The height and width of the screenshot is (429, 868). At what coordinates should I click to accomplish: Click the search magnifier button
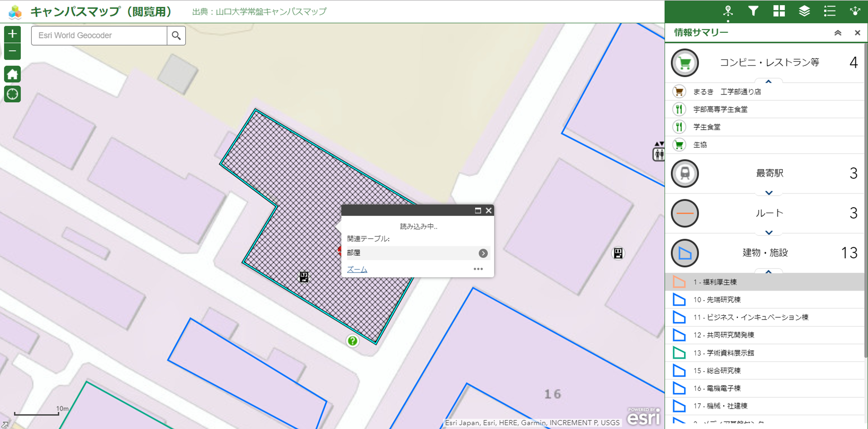tap(176, 36)
